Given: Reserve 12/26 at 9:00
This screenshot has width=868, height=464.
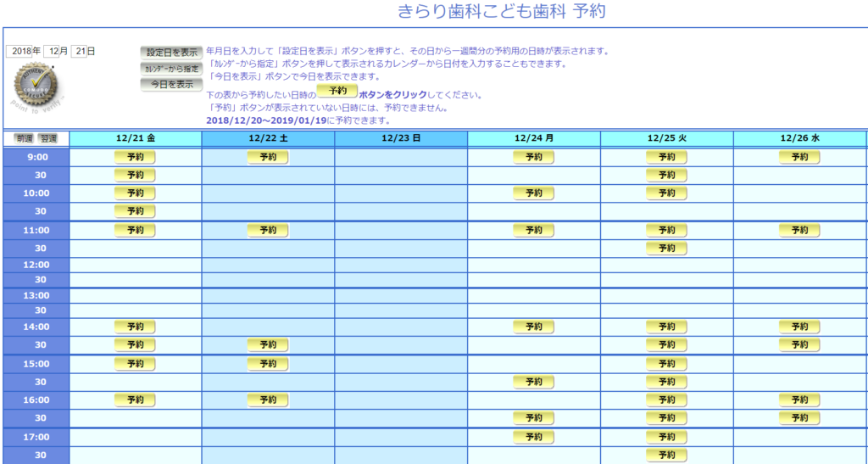Looking at the screenshot, I should (799, 157).
